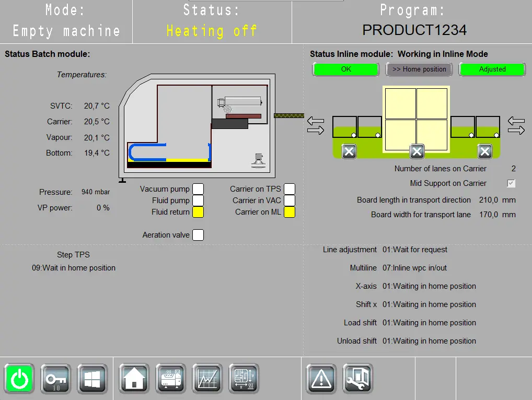Toggle Mid Support on Carrier checkbox

(511, 183)
